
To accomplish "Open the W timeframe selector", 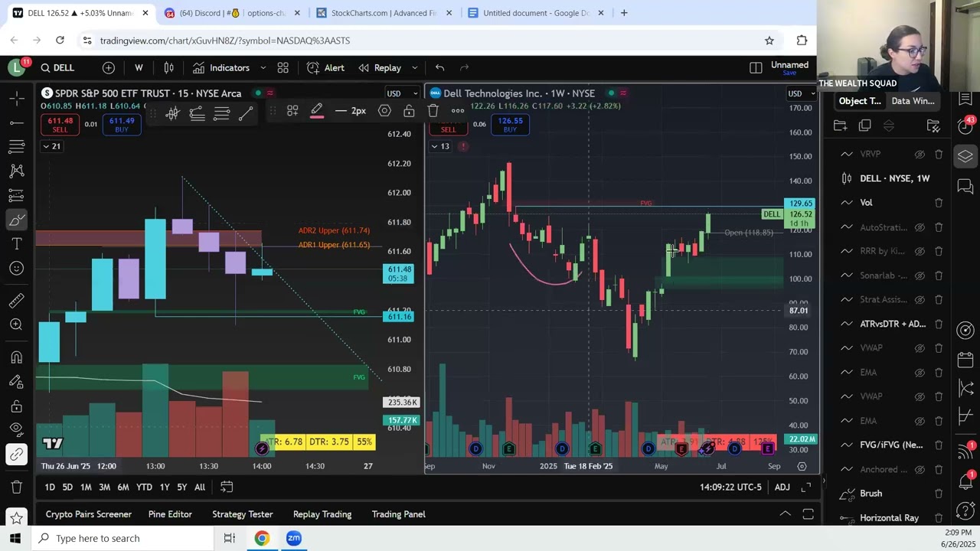I will point(139,67).
